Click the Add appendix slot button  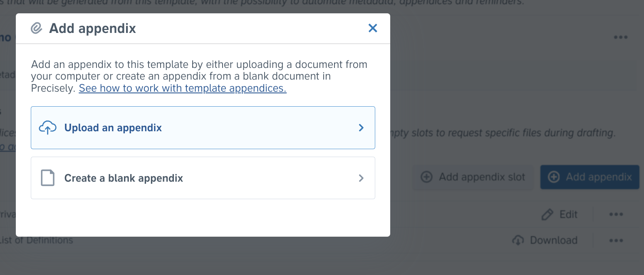coord(473,177)
